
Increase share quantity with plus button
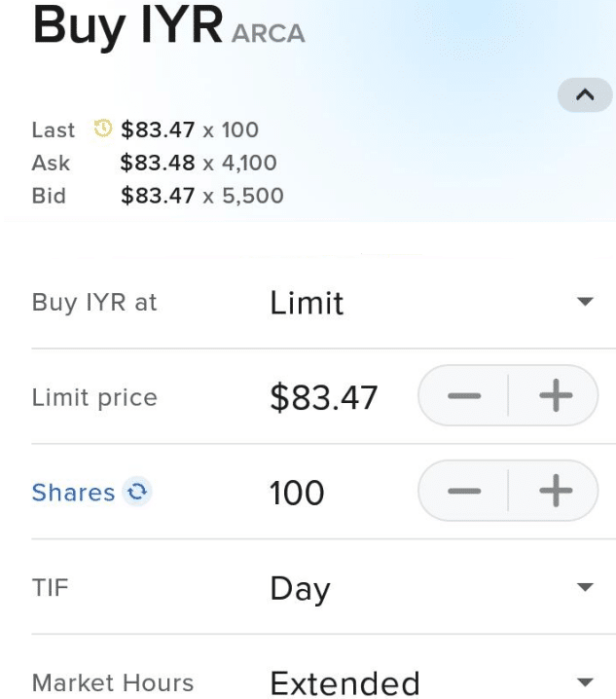(556, 491)
